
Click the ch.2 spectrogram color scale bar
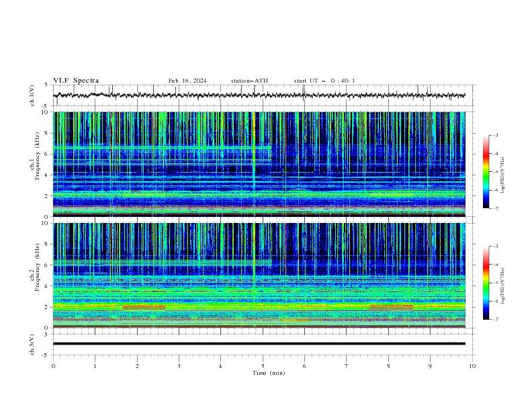(486, 283)
